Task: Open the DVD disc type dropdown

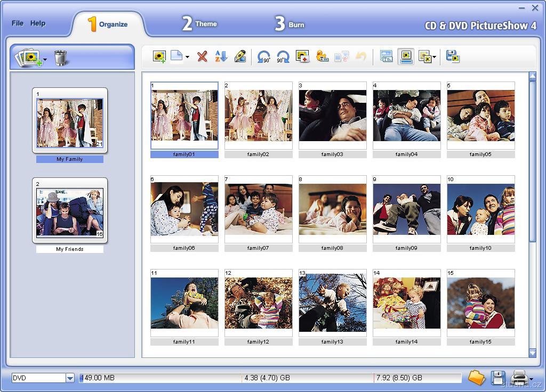Action: click(x=70, y=378)
